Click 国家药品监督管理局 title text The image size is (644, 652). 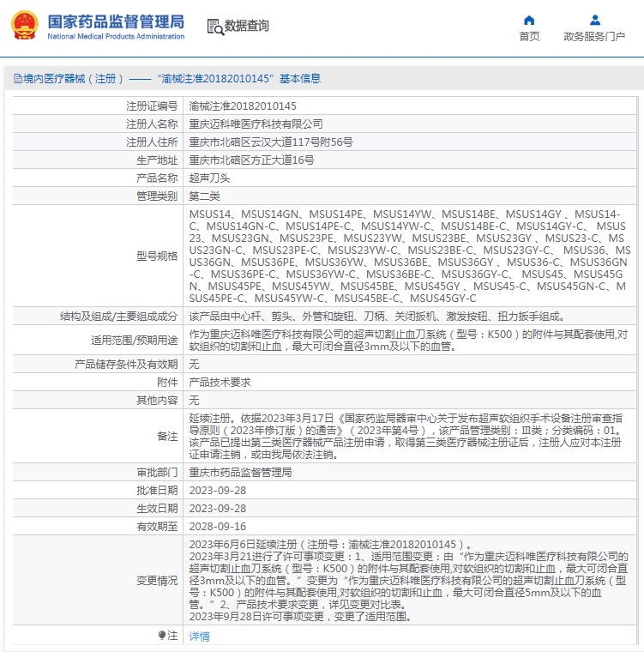[x=116, y=21]
